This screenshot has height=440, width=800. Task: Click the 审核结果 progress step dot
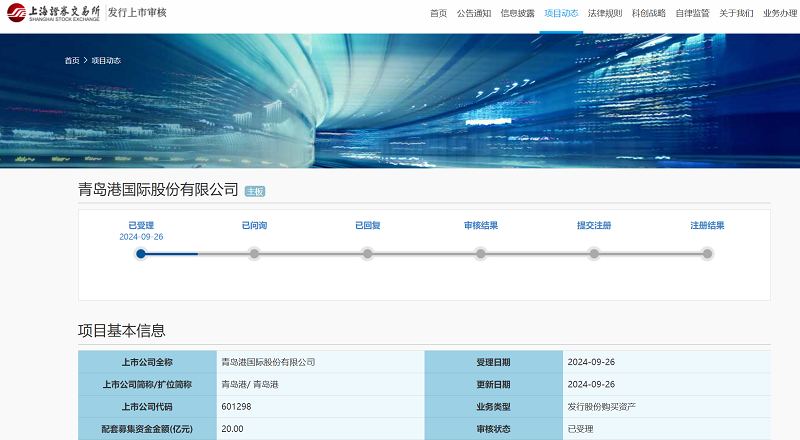coord(481,254)
